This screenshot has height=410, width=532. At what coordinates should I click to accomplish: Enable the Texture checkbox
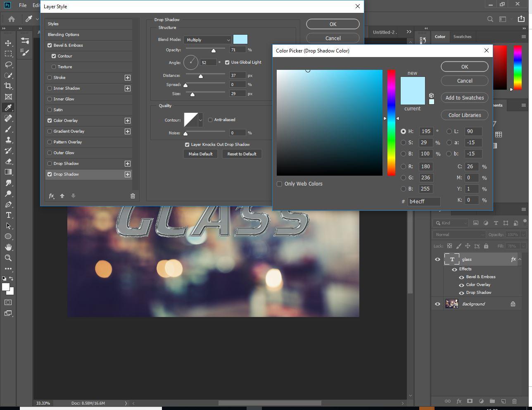(x=54, y=67)
